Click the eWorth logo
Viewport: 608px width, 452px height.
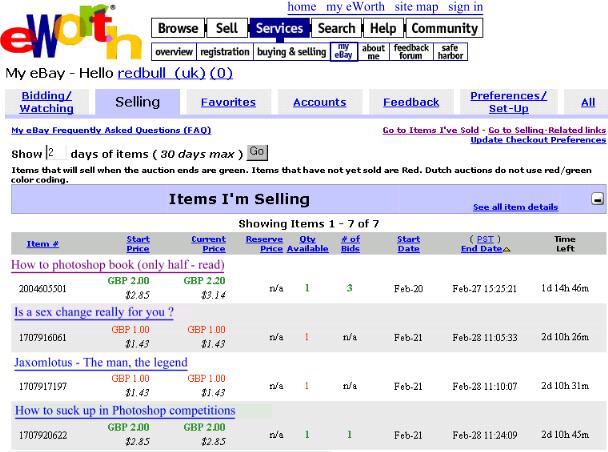click(x=72, y=32)
